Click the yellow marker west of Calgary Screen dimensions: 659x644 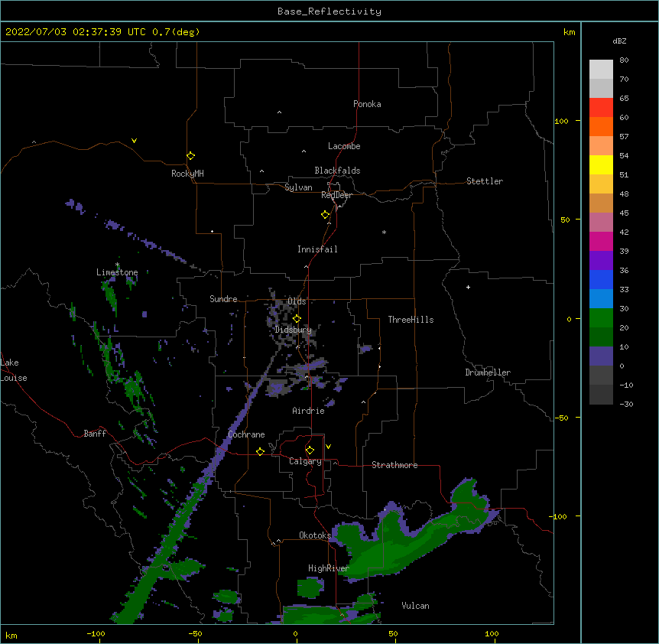click(x=260, y=451)
